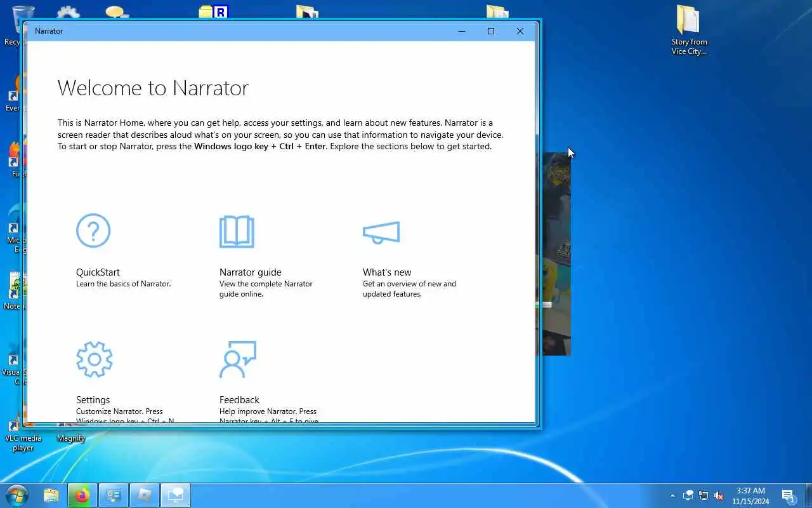812x508 pixels.
Task: Open QuickStart question mark tile
Action: (x=93, y=231)
